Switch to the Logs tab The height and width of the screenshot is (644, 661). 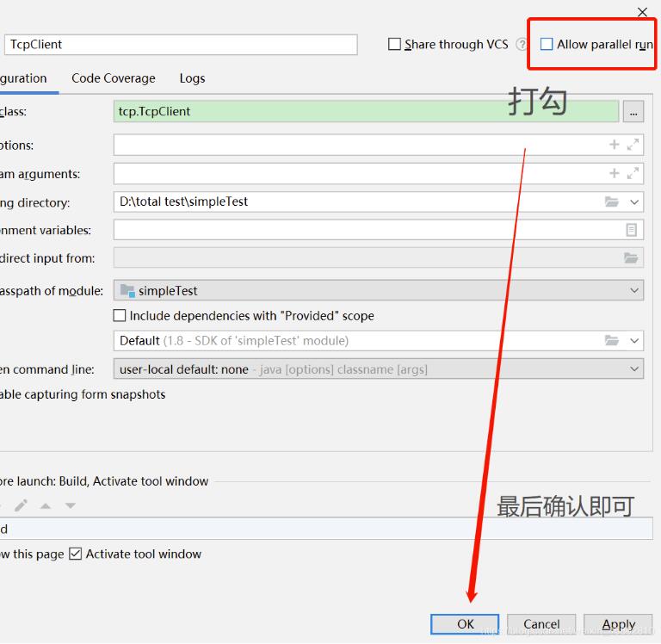click(x=192, y=78)
